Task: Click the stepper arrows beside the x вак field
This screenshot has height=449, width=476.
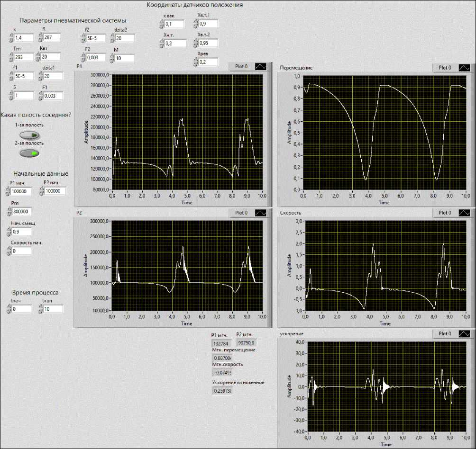Action: pyautogui.click(x=161, y=24)
